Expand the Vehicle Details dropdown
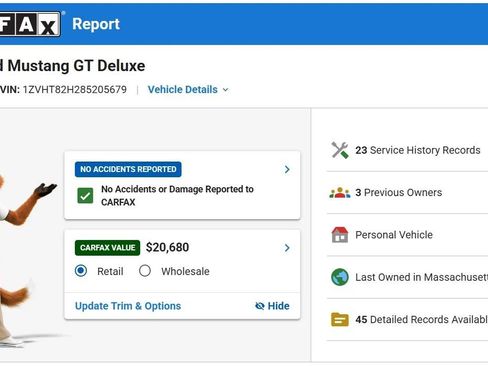The height and width of the screenshot is (366, 488). click(x=188, y=90)
